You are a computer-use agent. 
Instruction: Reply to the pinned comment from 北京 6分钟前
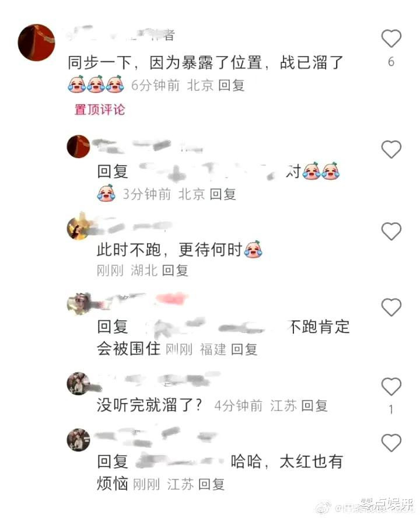tap(231, 85)
